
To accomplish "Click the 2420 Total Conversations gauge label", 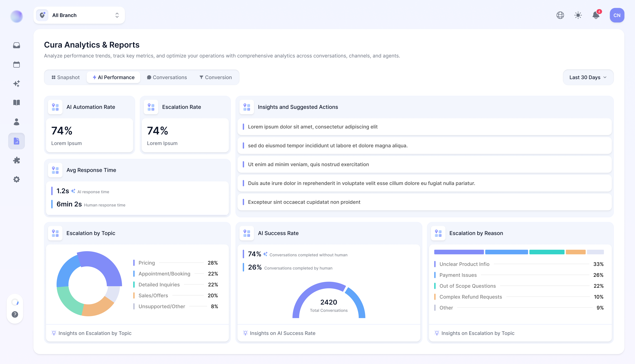I will coord(329,306).
